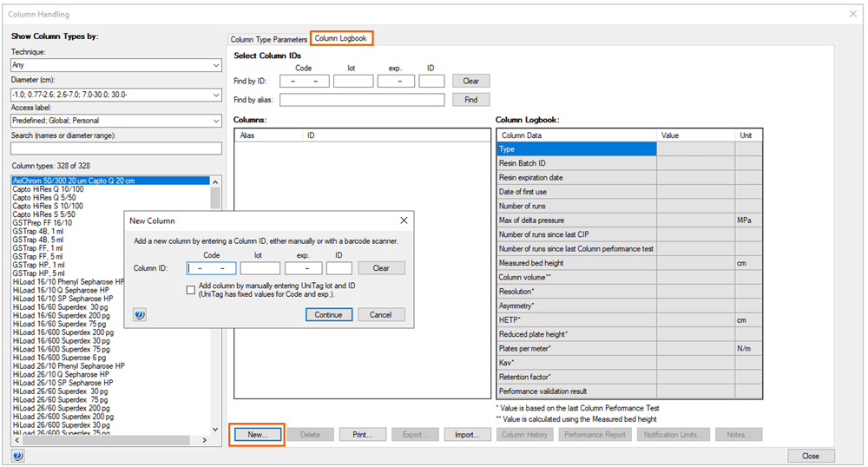Image resolution: width=868 pixels, height=467 pixels.
Task: Click the help icon in New Column dialog
Action: tap(140, 315)
